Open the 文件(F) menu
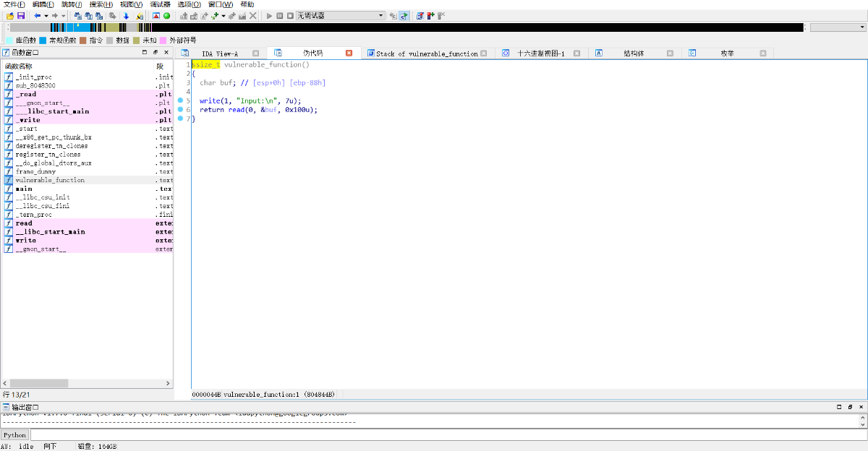The width and height of the screenshot is (868, 451). click(14, 4)
